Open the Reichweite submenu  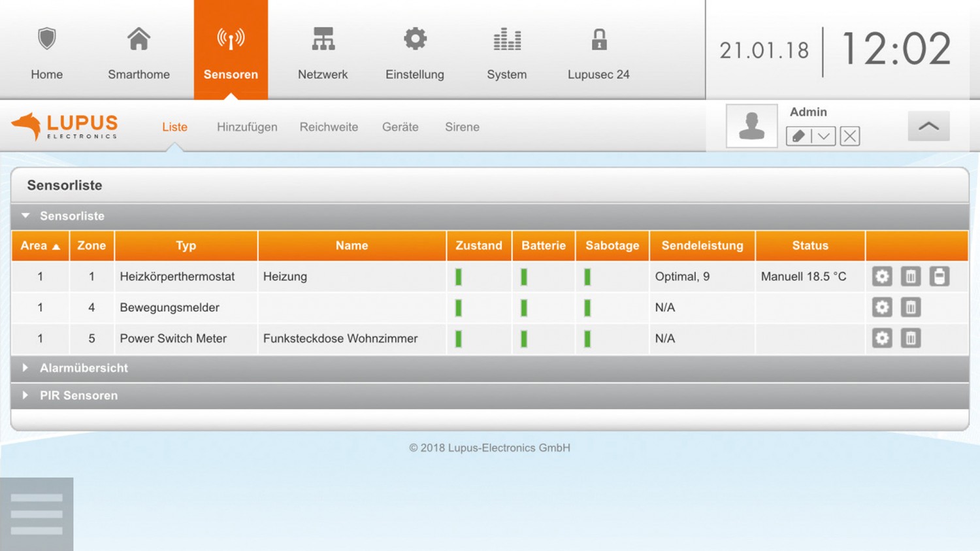coord(329,127)
